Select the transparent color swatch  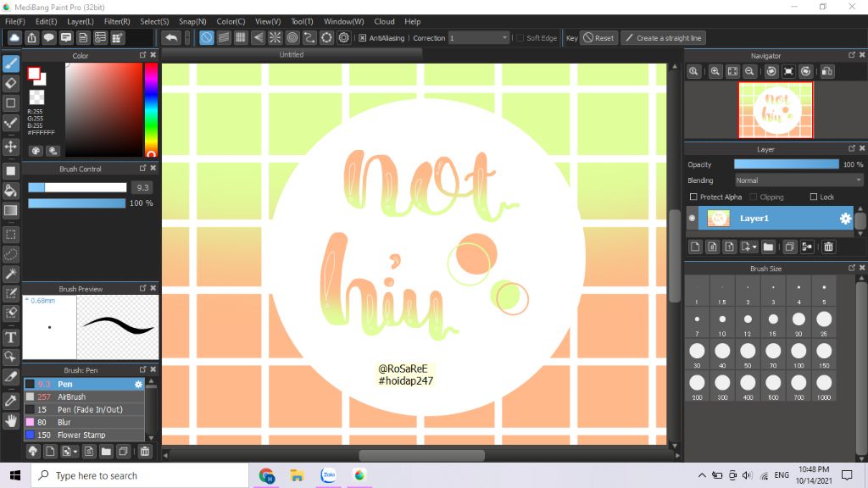click(36, 97)
